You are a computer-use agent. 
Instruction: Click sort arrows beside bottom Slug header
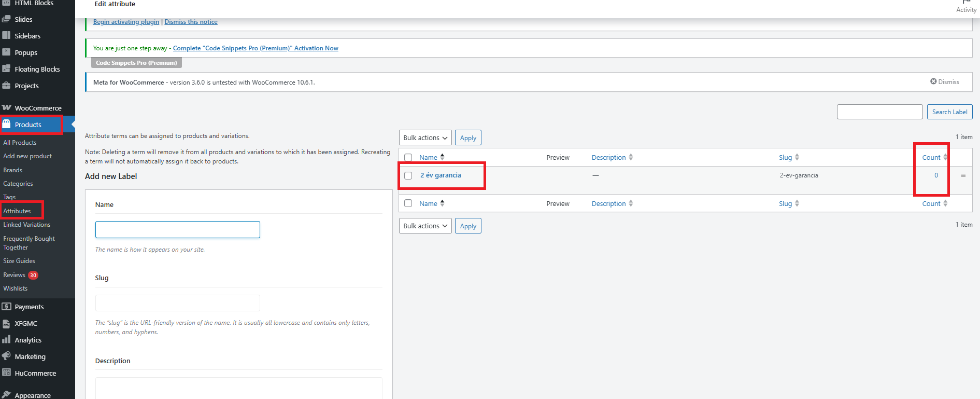(x=797, y=203)
